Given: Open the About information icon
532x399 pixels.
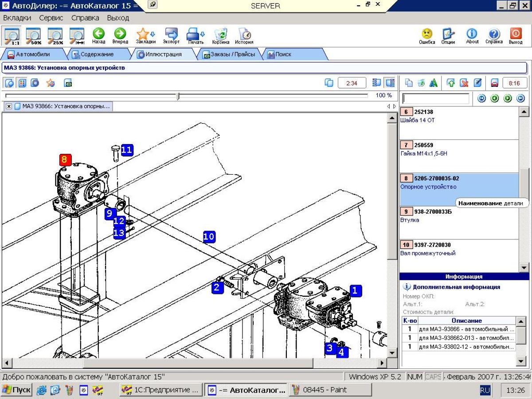Looking at the screenshot, I should [472, 35].
